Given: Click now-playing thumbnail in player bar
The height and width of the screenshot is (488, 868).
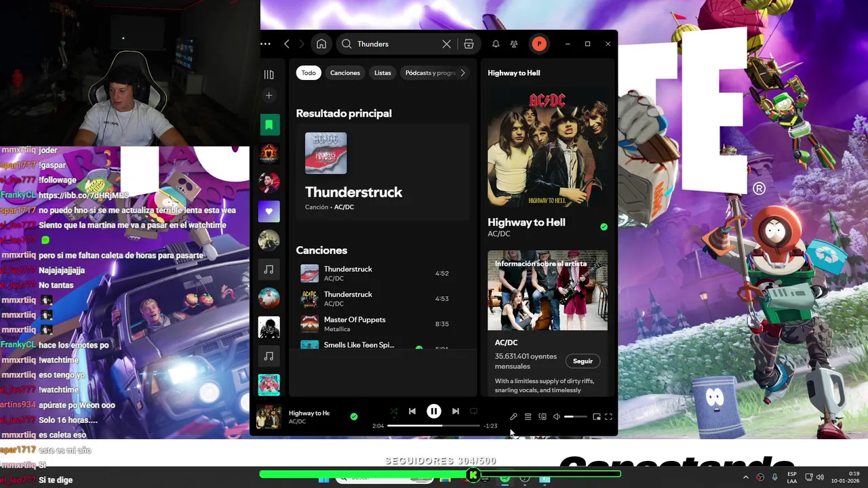Looking at the screenshot, I should 269,417.
